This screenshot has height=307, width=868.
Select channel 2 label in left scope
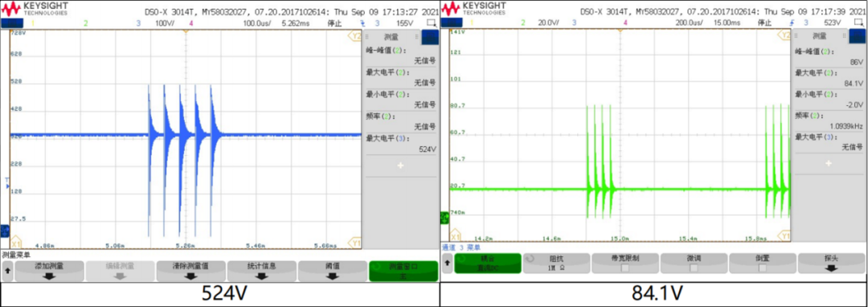click(x=85, y=23)
